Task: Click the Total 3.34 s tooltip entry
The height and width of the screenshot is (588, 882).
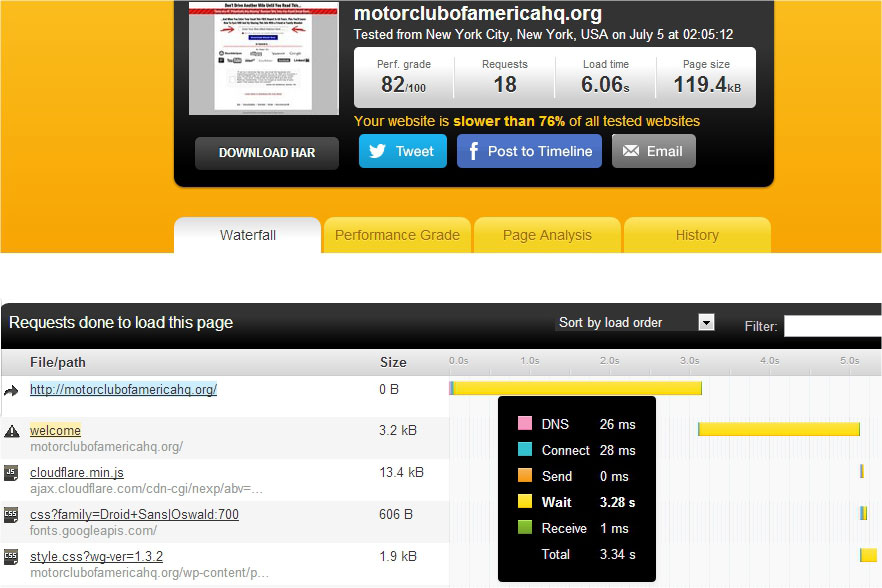Action: 588,554
